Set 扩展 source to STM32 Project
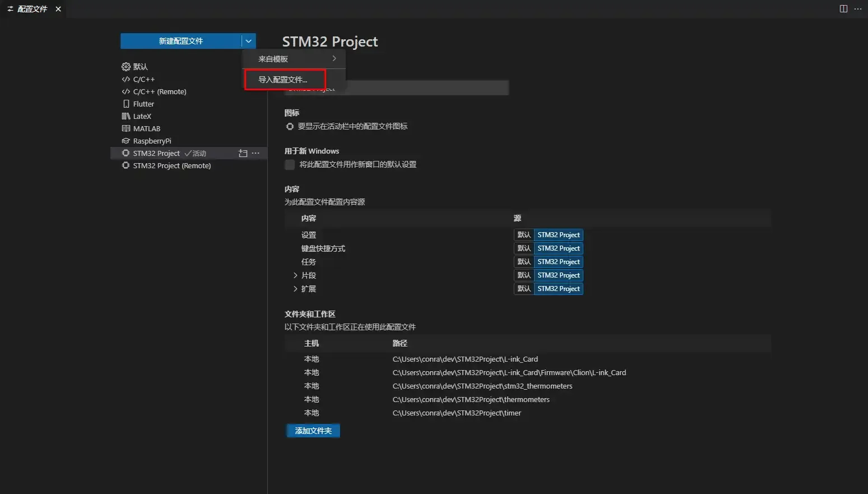This screenshot has width=868, height=494. (x=559, y=289)
